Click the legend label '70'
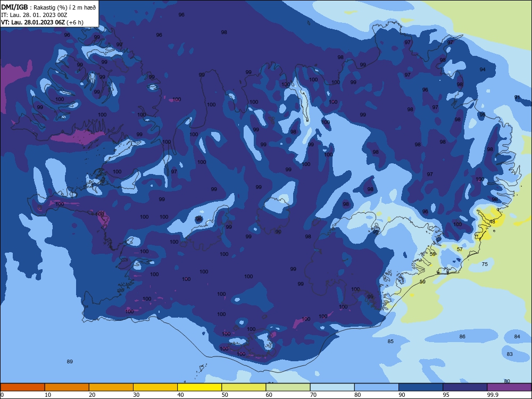The width and height of the screenshot is (532, 399). pos(313,395)
